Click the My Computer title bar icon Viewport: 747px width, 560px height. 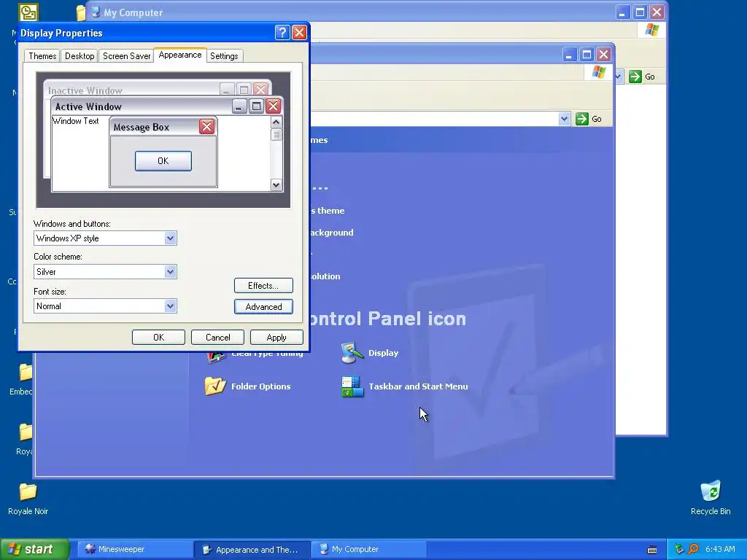tap(96, 12)
